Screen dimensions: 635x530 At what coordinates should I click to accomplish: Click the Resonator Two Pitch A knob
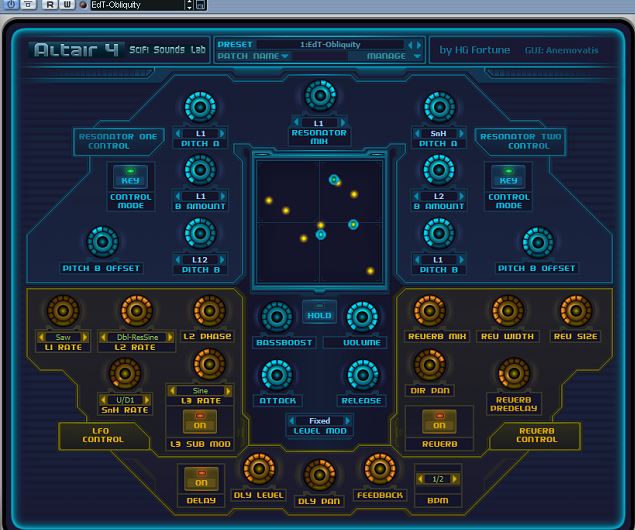439,107
